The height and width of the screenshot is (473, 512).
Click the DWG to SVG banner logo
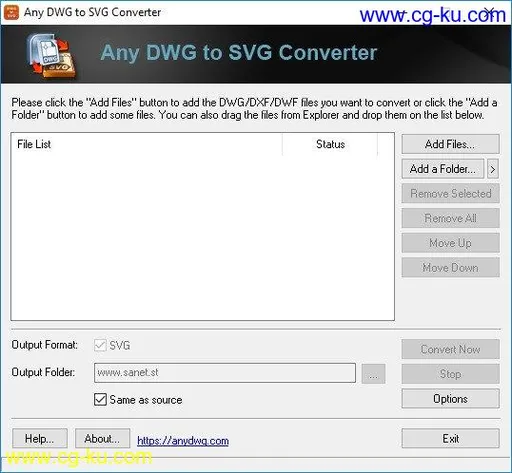click(52, 56)
